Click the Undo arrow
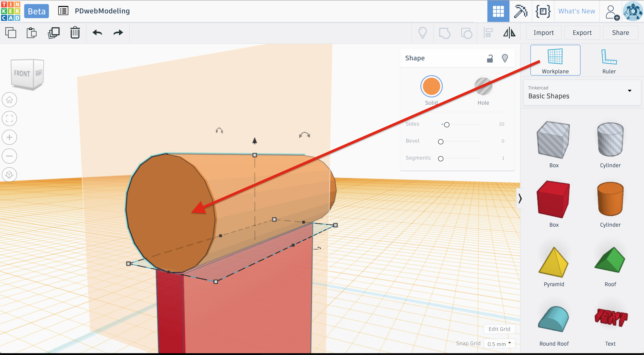Viewport: 644px width, 355px height. click(97, 33)
